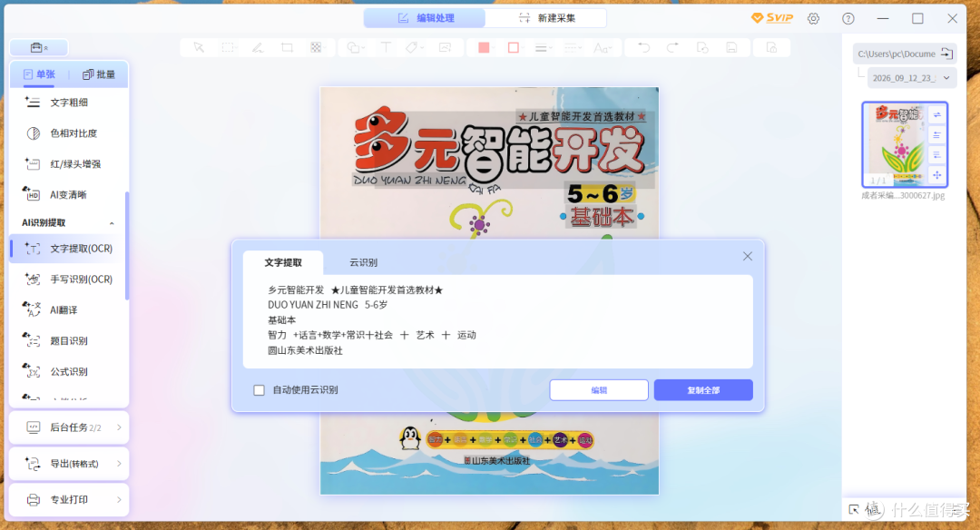Open 题目识别 feature

point(68,340)
